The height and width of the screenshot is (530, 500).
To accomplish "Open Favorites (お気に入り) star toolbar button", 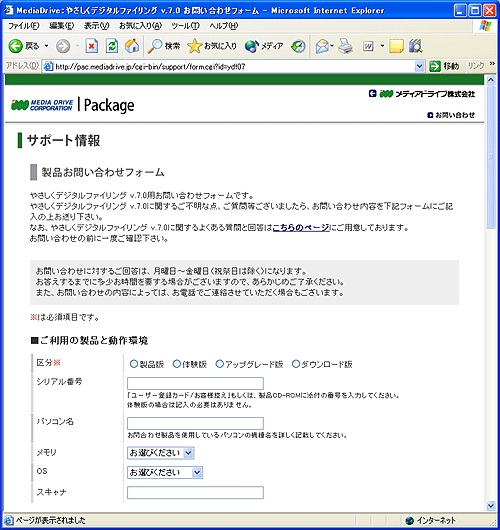I will point(212,46).
